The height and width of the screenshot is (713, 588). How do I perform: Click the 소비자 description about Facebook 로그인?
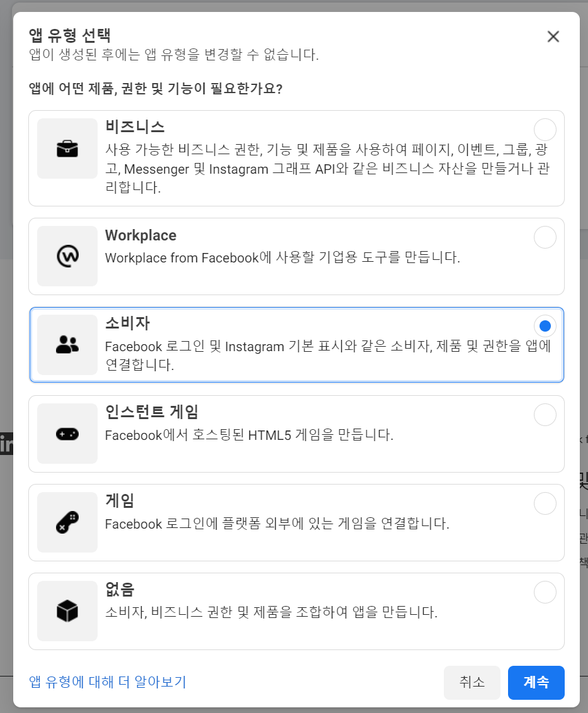328,355
